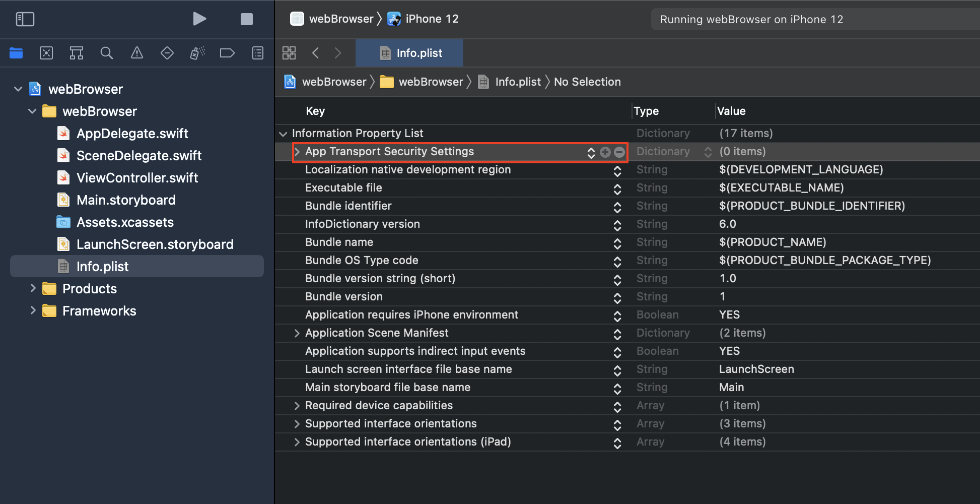Select the Bundle OS Type code row

point(627,261)
